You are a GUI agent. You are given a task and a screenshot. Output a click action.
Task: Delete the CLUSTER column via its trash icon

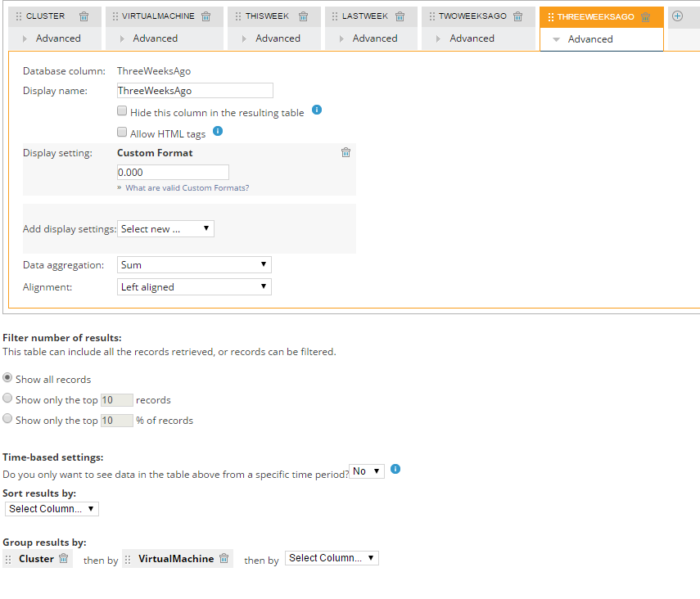pyautogui.click(x=84, y=16)
